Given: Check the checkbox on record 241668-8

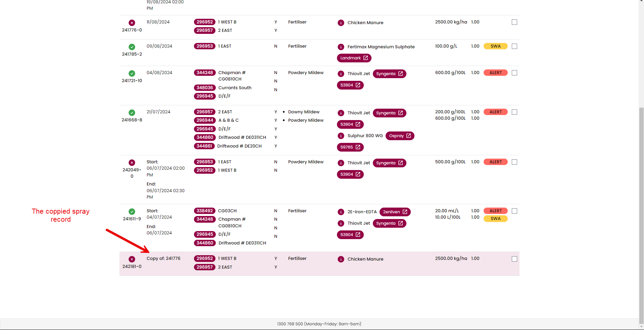Looking at the screenshot, I should point(514,112).
